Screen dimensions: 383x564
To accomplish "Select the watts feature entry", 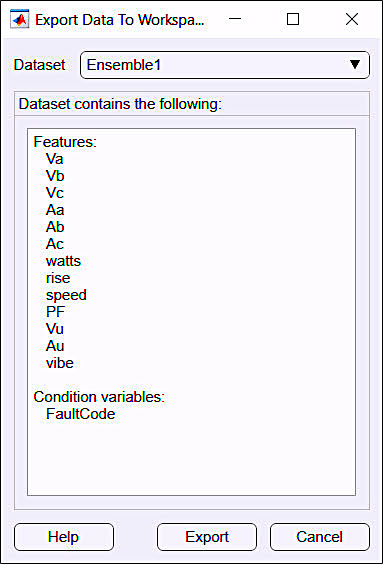I will (63, 261).
